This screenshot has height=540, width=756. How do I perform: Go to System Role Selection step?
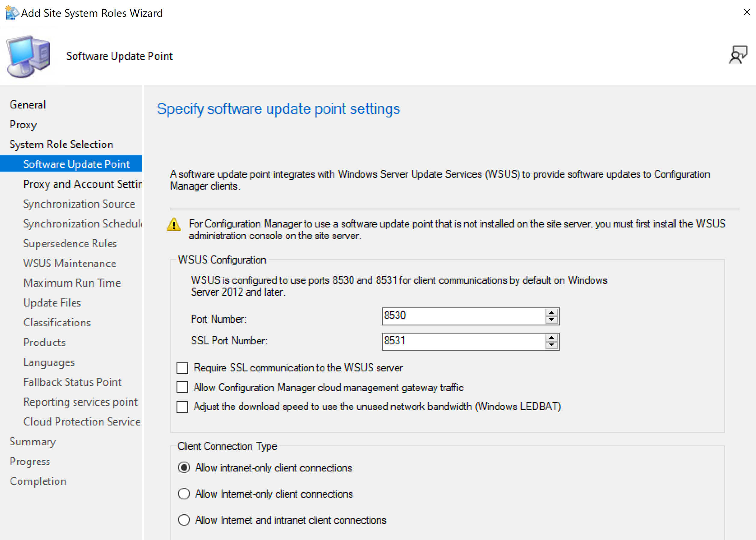tap(61, 144)
